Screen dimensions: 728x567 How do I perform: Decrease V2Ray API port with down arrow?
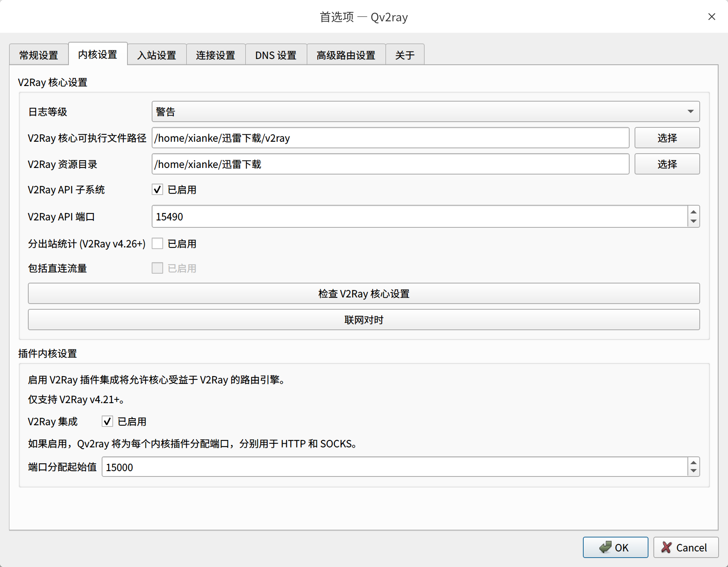click(694, 222)
